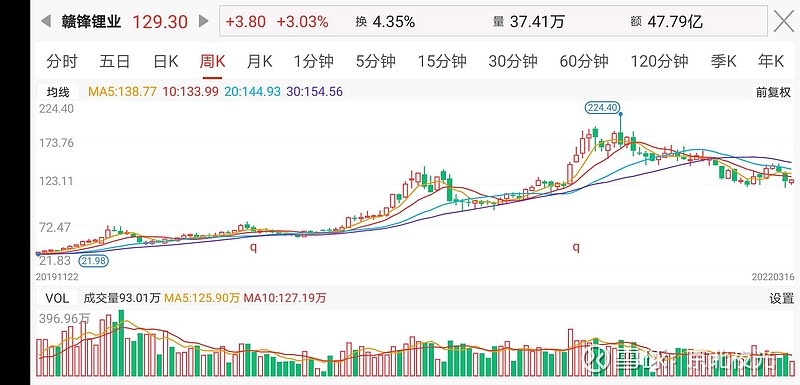Switch to the 日K tab
This screenshot has width=800, height=385.
coord(166,62)
